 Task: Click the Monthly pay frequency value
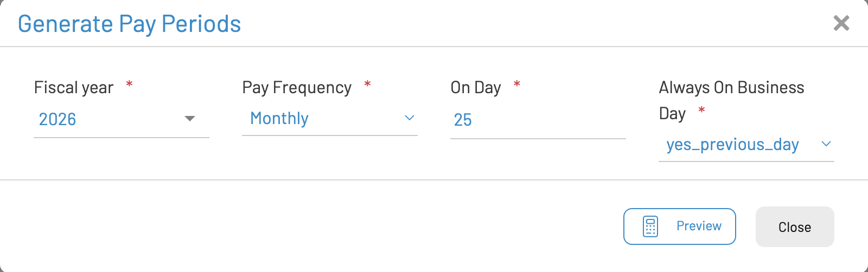pyautogui.click(x=279, y=118)
